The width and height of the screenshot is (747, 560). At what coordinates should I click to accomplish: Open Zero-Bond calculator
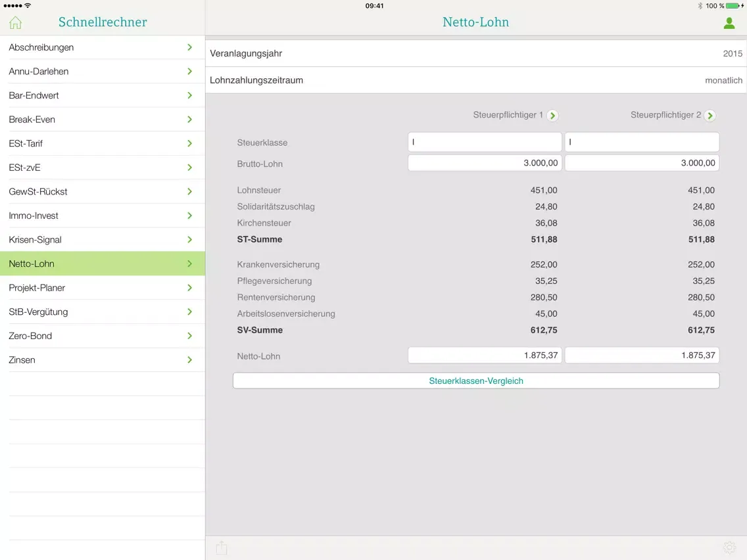click(x=103, y=336)
